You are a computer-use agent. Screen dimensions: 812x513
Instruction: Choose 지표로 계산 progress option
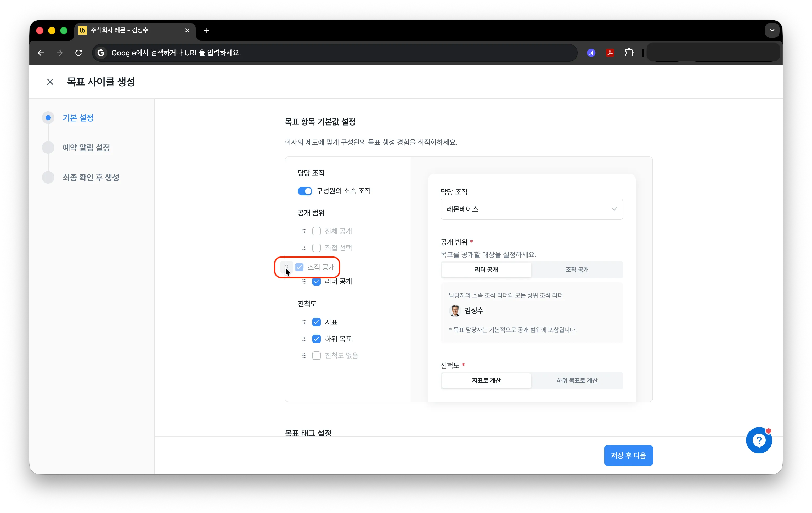tap(486, 380)
